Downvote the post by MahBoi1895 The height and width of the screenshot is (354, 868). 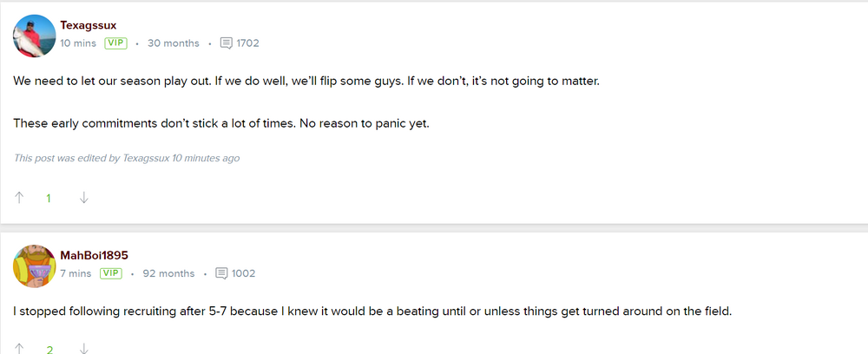pyautogui.click(x=83, y=350)
